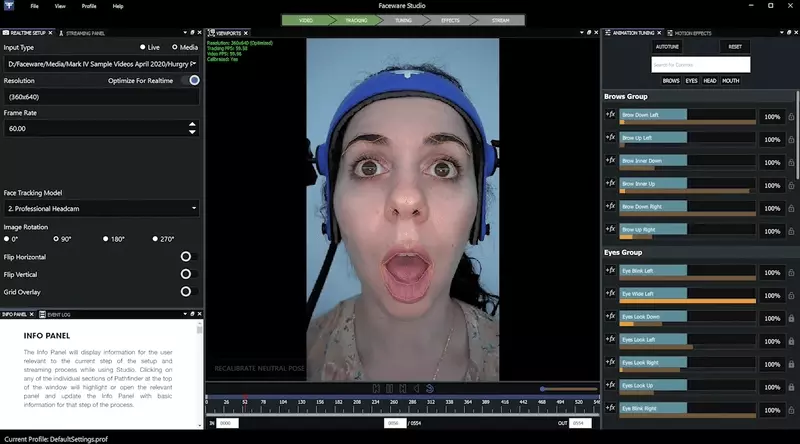Play the video in reverse

coord(416,389)
